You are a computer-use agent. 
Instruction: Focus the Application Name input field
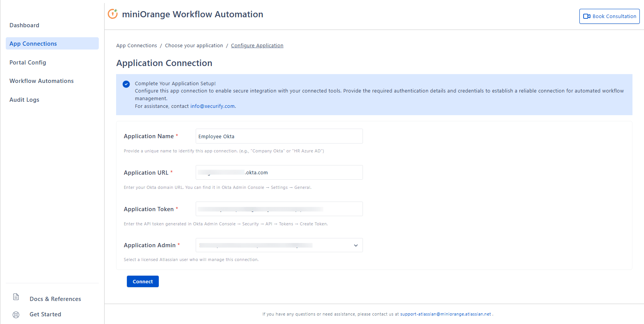[x=279, y=136]
